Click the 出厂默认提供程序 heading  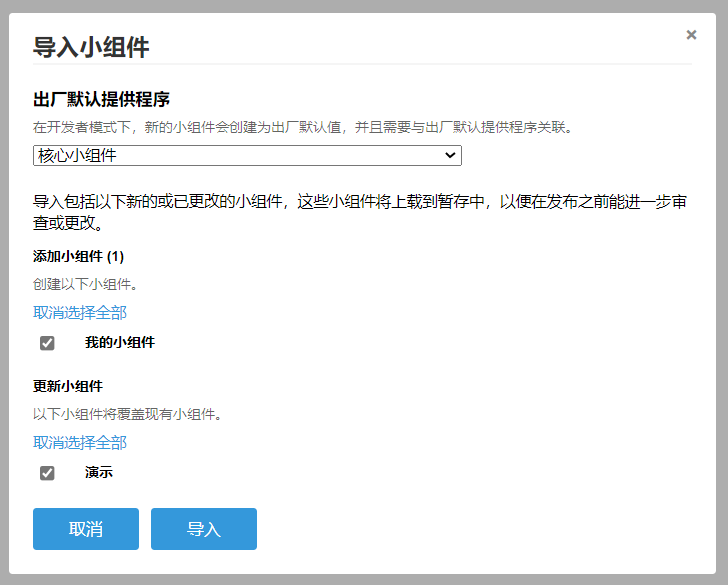(x=101, y=100)
